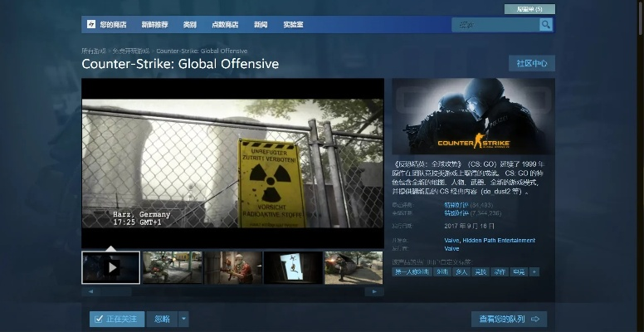Image resolution: width=644 pixels, height=332 pixels.
Task: Open the 点数商店 points shop tab
Action: tap(225, 25)
